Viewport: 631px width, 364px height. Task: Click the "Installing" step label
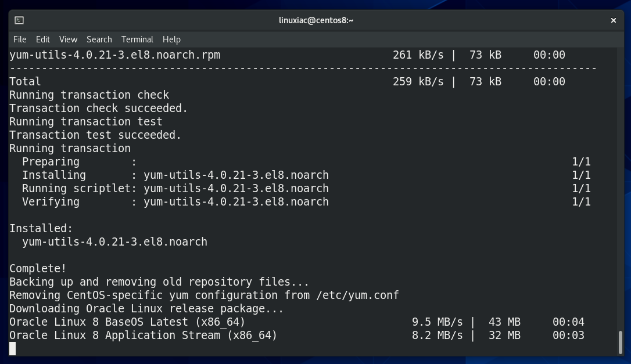point(54,175)
